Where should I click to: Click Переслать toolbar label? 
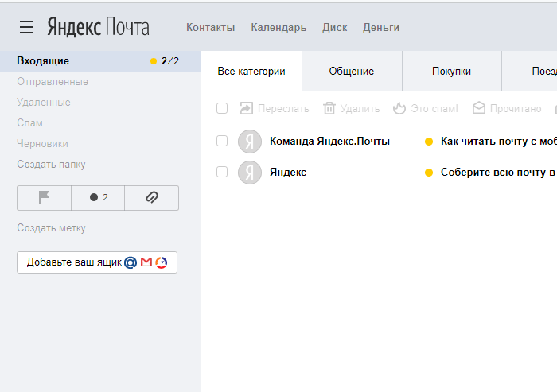[283, 109]
